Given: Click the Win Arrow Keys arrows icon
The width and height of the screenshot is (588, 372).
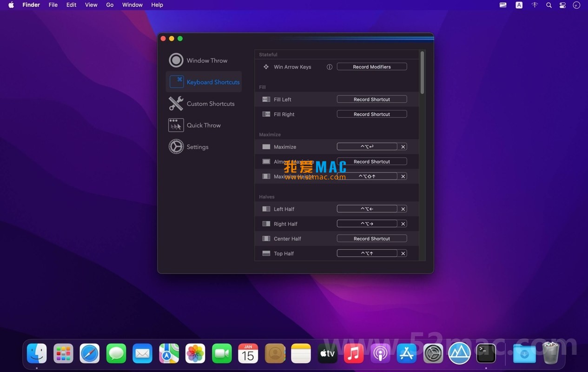Looking at the screenshot, I should tap(266, 67).
